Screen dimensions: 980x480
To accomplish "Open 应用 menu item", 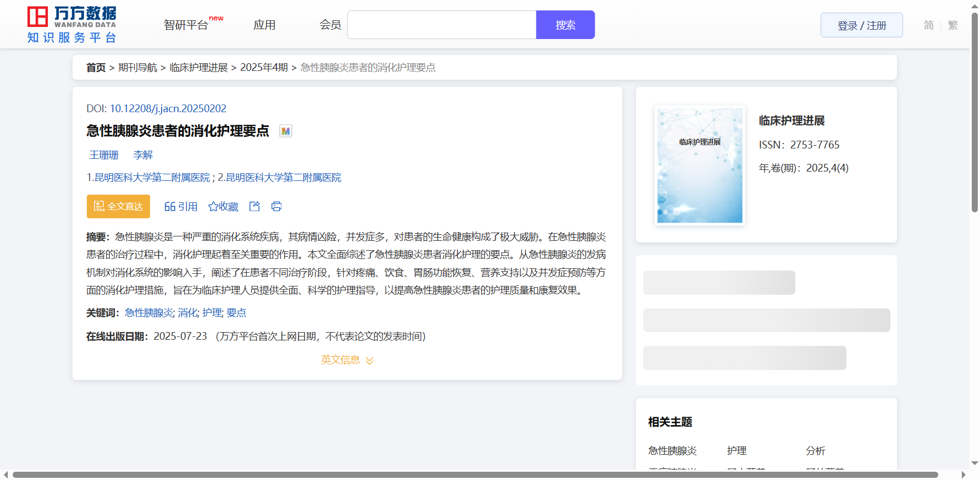I will tap(264, 25).
